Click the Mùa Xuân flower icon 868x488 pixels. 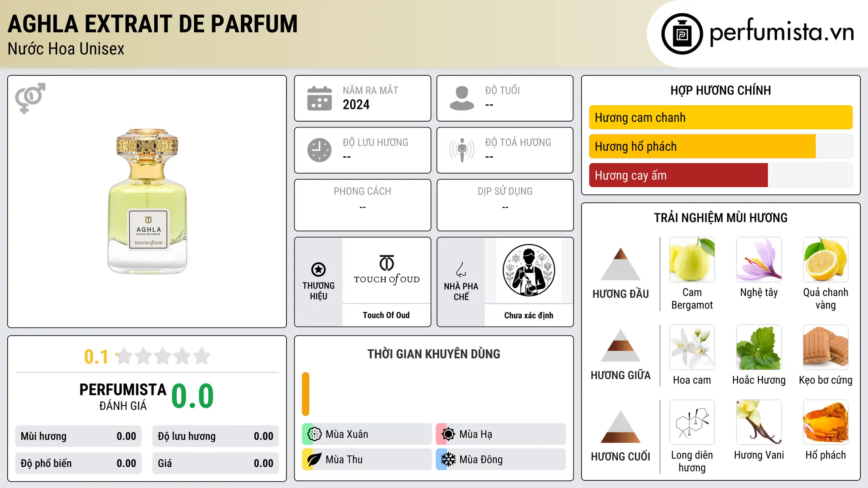pyautogui.click(x=314, y=434)
